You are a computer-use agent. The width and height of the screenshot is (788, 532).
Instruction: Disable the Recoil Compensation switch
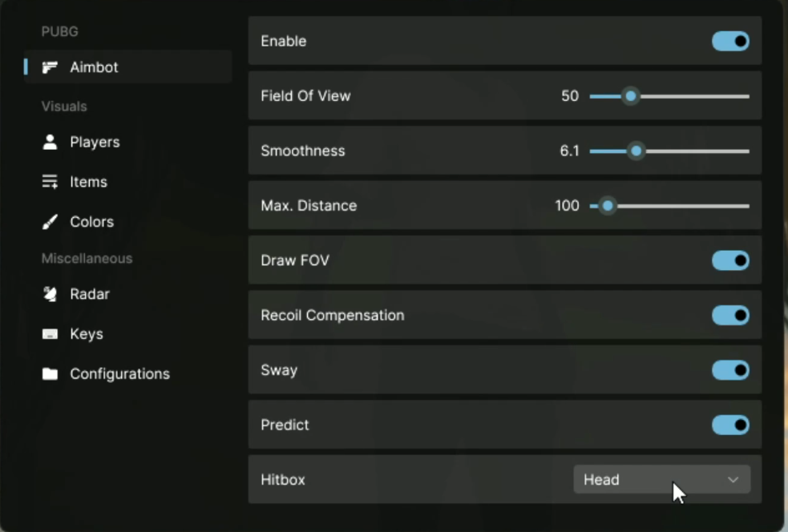click(730, 315)
